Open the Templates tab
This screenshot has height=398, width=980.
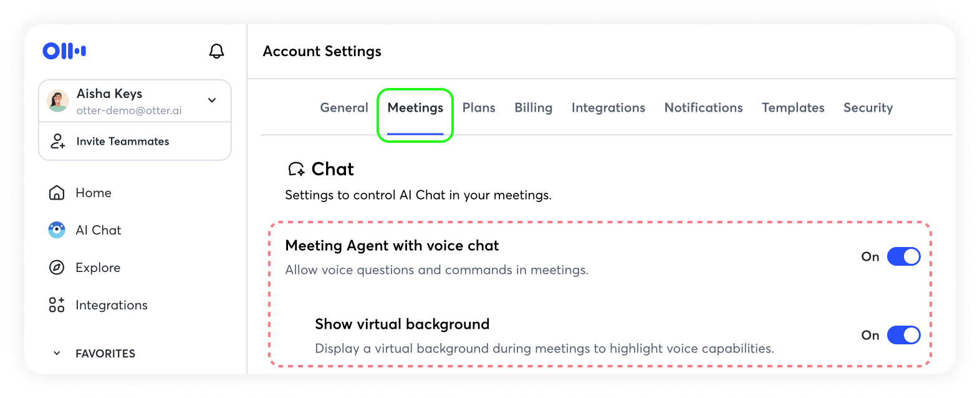[793, 108]
